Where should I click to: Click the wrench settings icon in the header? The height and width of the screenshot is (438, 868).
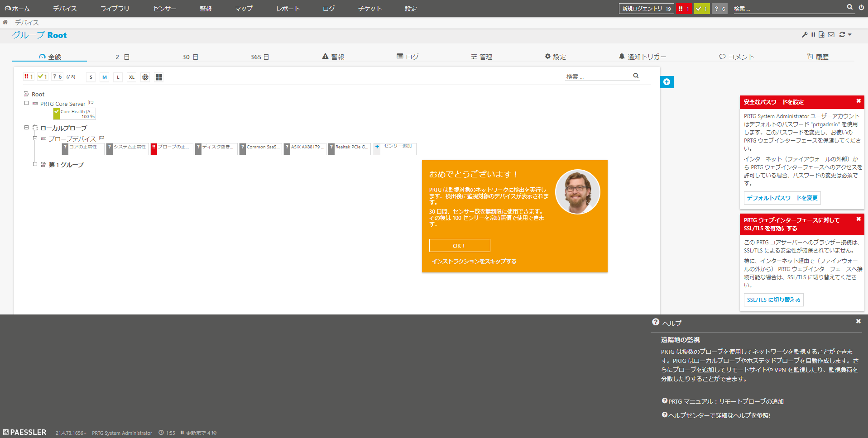[x=805, y=35]
